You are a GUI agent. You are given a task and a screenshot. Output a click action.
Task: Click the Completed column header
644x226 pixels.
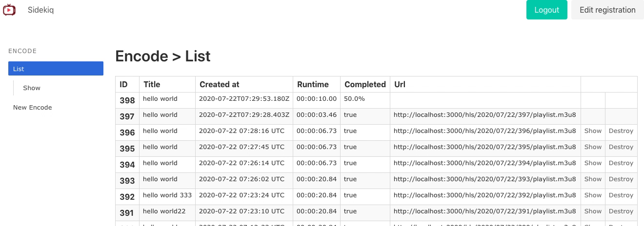point(365,84)
